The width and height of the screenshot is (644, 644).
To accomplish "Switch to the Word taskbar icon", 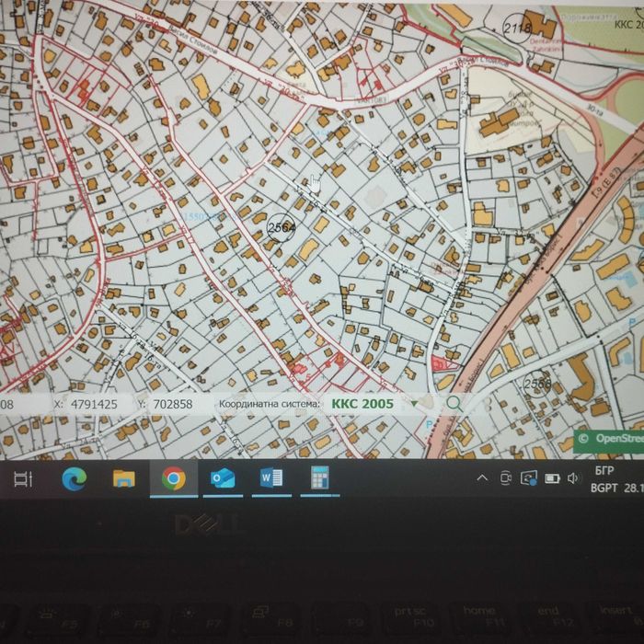I will coord(271,478).
